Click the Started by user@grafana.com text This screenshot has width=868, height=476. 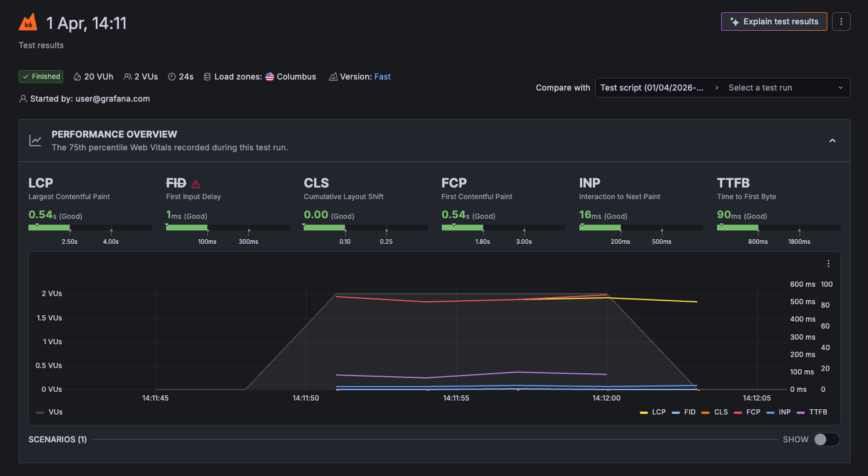point(90,99)
